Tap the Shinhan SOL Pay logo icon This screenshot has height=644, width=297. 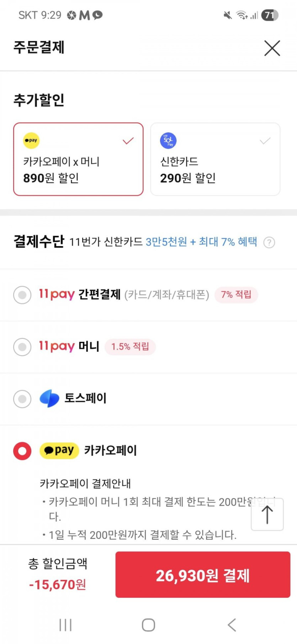[x=168, y=141]
